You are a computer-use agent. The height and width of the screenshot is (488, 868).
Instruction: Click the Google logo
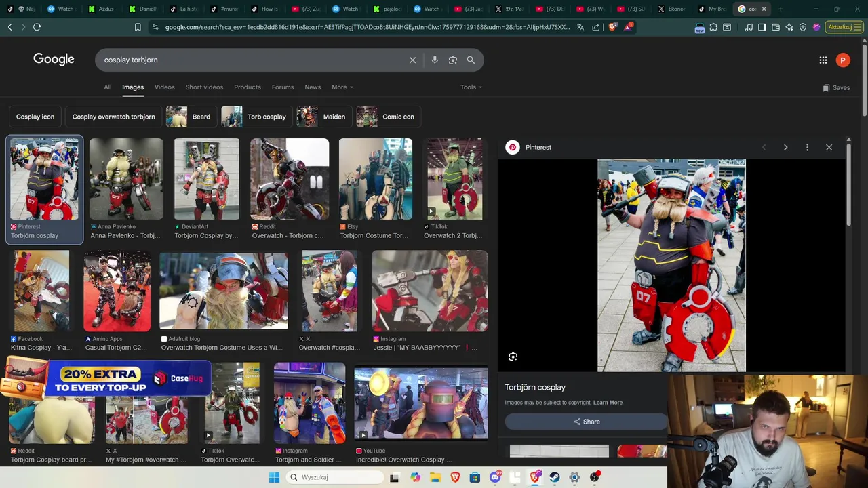click(54, 60)
